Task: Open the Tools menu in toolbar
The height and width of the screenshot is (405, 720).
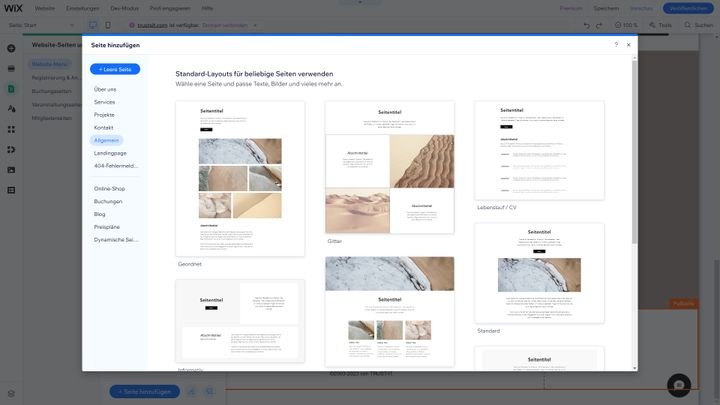Action: pos(661,25)
